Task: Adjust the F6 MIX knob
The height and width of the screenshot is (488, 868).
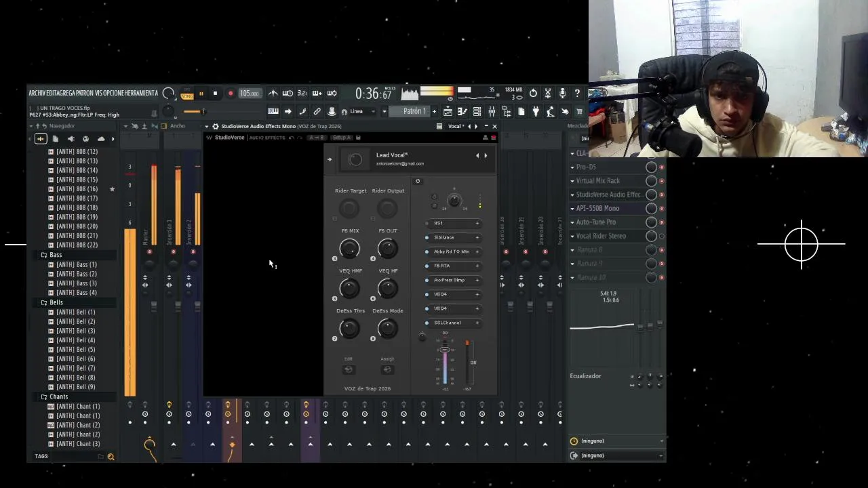Action: [x=349, y=249]
